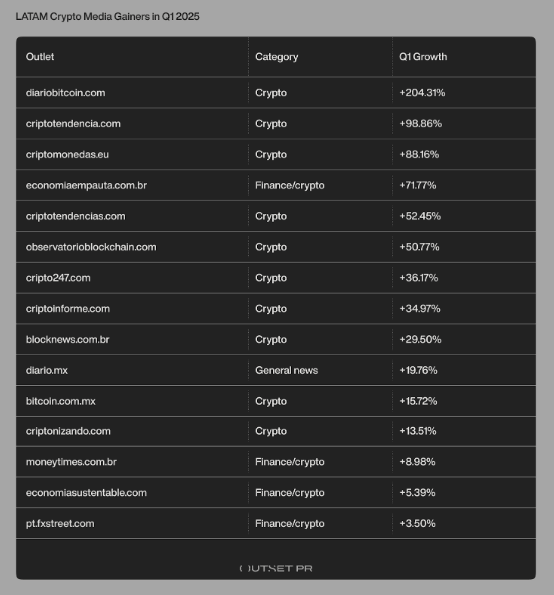554x595 pixels.
Task: Open observatorioblockchain.com entry
Action: tap(91, 247)
